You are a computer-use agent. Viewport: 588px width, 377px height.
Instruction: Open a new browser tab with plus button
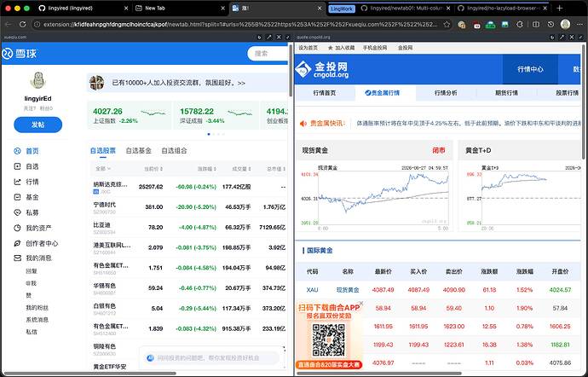point(560,8)
